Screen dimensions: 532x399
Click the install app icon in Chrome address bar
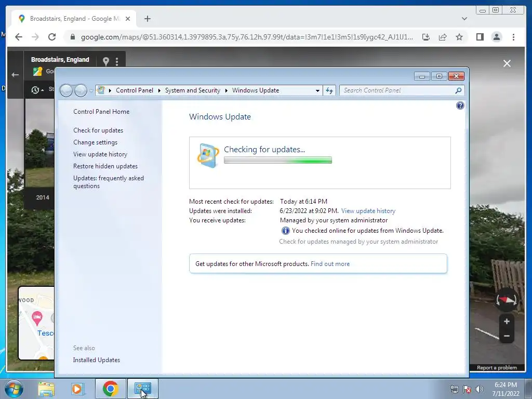pyautogui.click(x=426, y=37)
